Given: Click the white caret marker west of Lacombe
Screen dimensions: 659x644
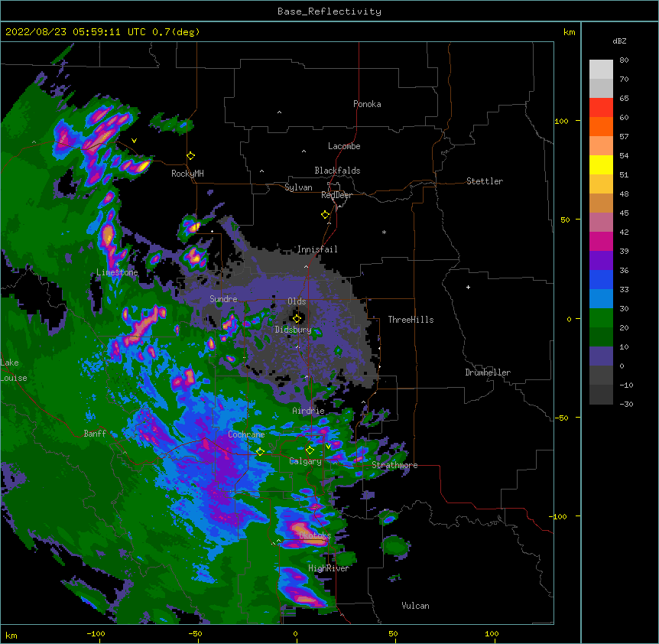Looking at the screenshot, I should click(x=304, y=151).
